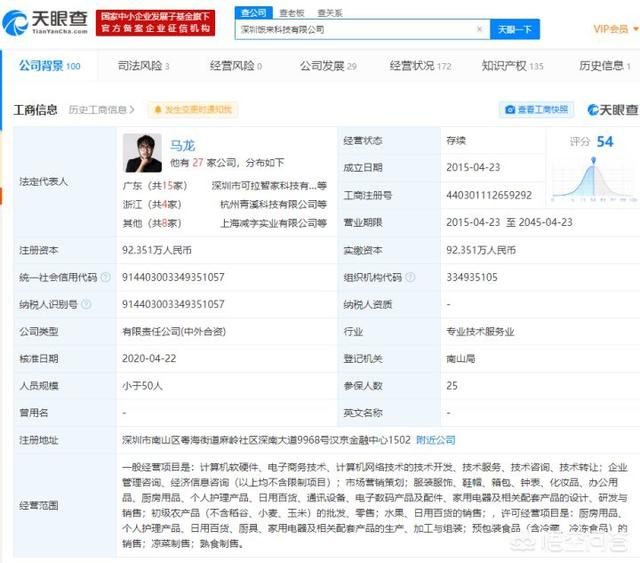Image resolution: width=640 pixels, height=563 pixels.
Task: Select approval date 2020-04-22
Action: click(149, 358)
